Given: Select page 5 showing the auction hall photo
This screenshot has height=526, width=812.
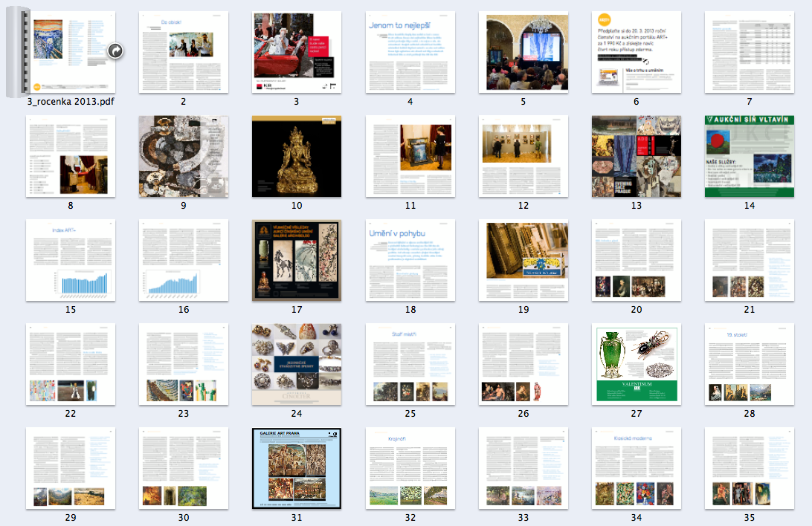Looking at the screenshot, I should click(x=523, y=52).
